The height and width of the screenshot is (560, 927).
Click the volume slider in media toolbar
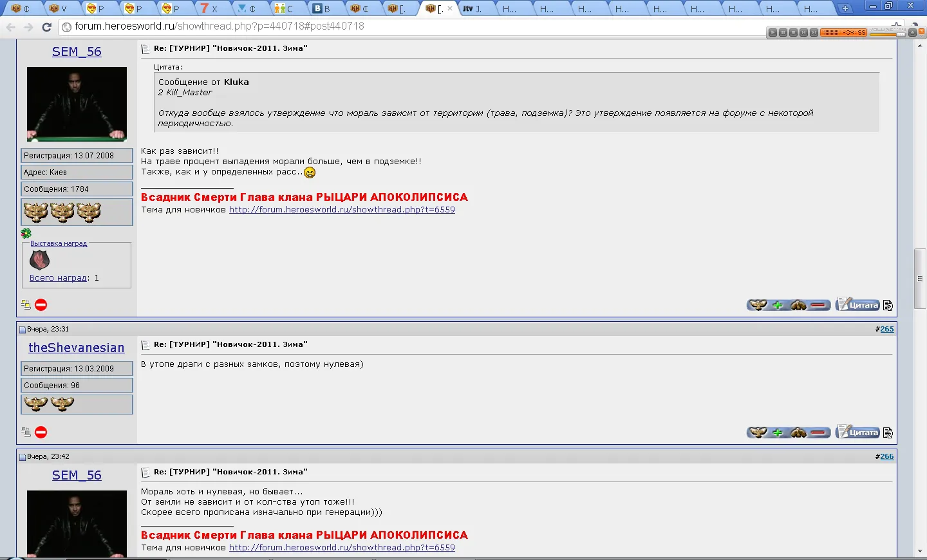click(888, 34)
